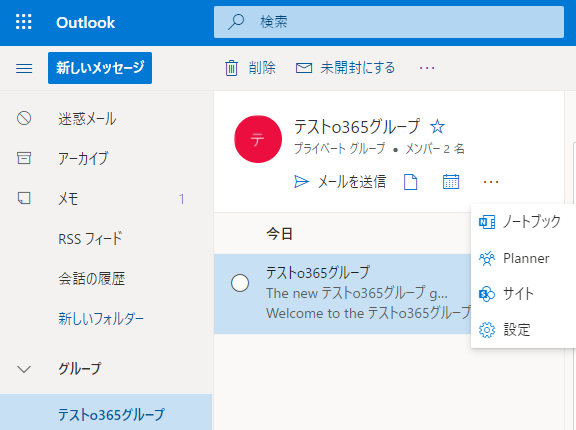Click the send arrow icon
The image size is (576, 430).
pyautogui.click(x=301, y=182)
